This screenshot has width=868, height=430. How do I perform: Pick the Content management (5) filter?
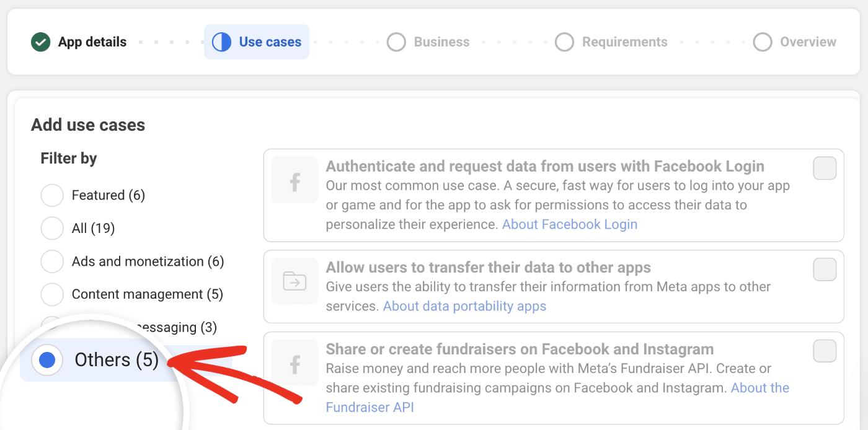[52, 294]
